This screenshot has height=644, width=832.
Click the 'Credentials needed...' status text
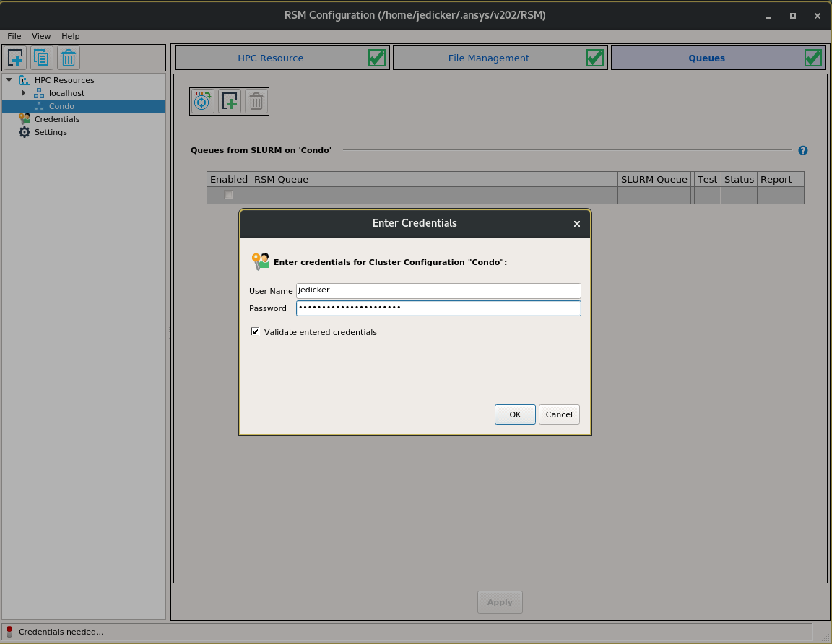[x=61, y=632]
